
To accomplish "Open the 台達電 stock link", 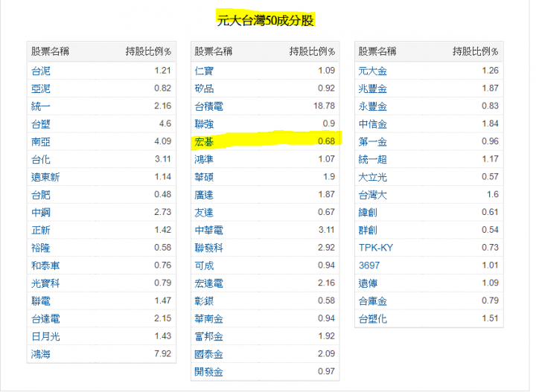I will (45, 319).
